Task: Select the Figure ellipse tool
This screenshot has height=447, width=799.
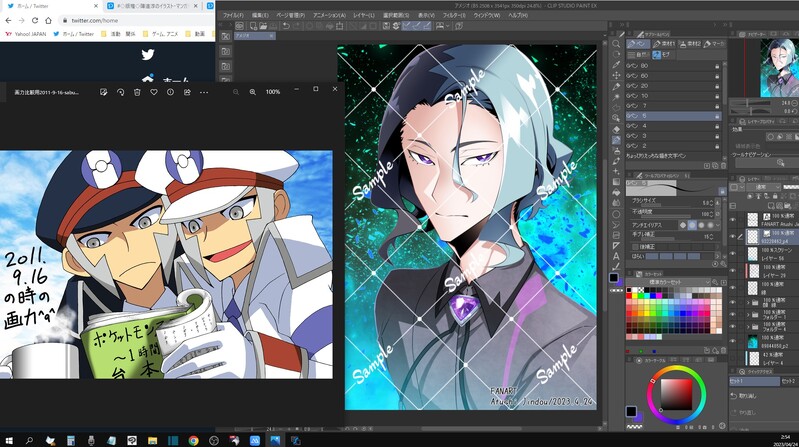Action: (x=616, y=214)
